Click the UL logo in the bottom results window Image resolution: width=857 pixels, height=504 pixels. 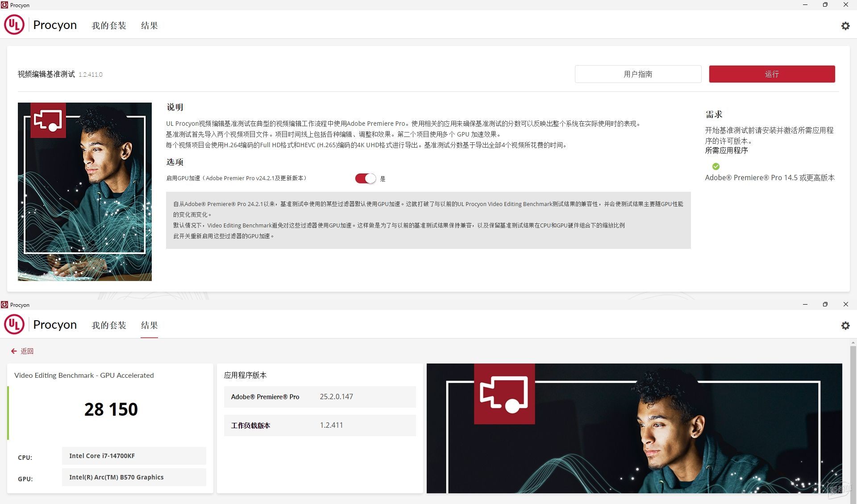(14, 325)
